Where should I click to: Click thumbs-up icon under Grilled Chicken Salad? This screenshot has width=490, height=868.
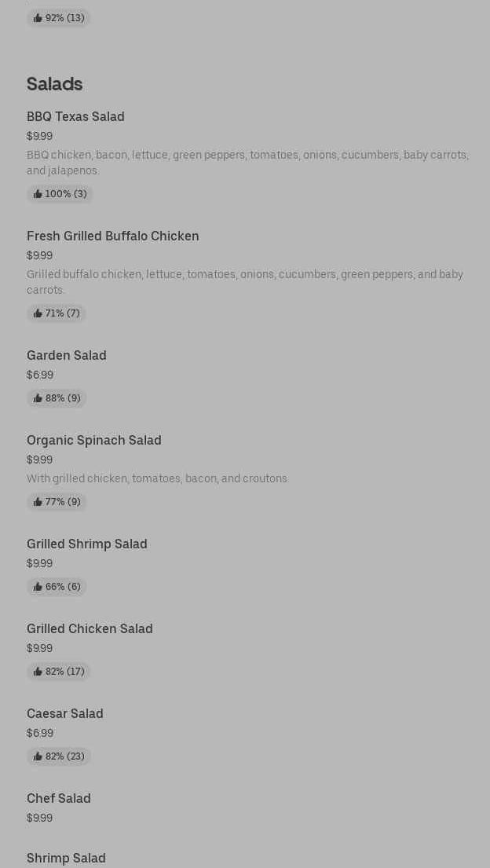click(38, 672)
